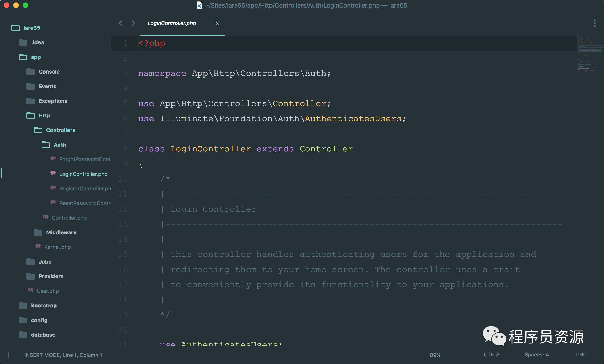Click the Auth folder label
604x364 pixels.
tap(60, 145)
